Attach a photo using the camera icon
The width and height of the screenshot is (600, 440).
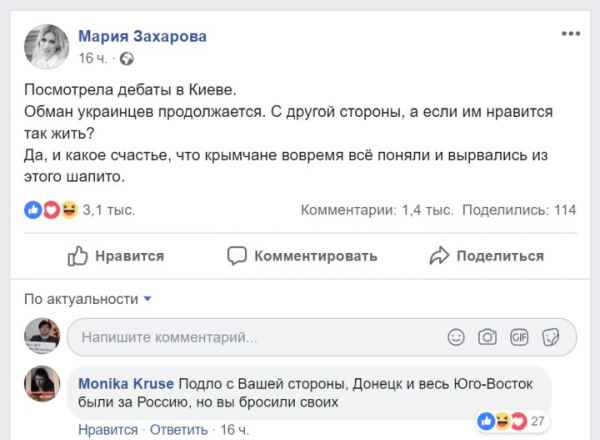point(488,337)
